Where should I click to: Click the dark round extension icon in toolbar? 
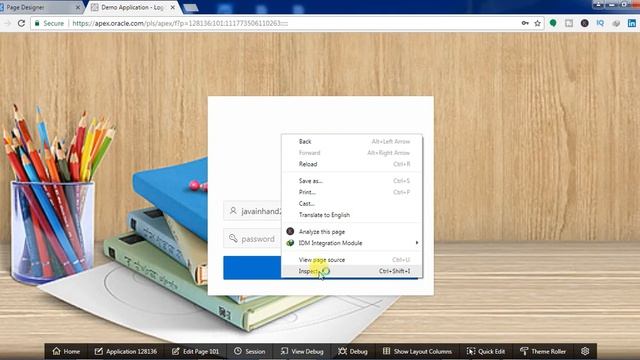[x=584, y=23]
